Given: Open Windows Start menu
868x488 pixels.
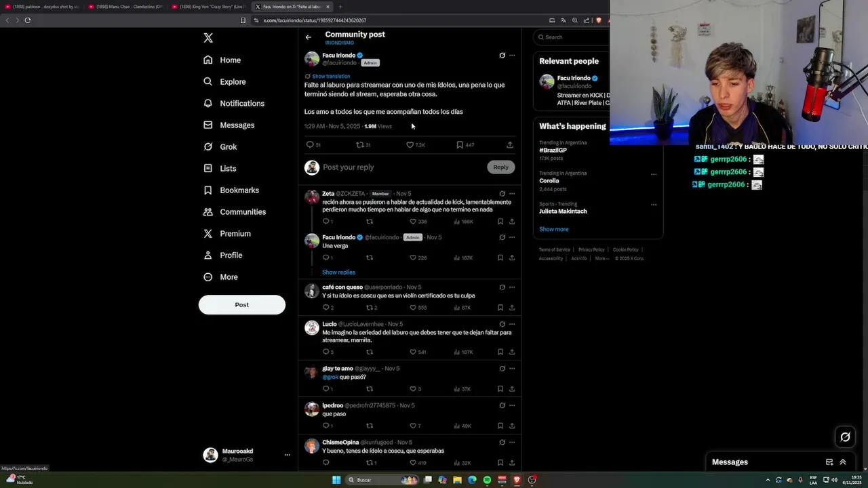Looking at the screenshot, I should point(336,480).
